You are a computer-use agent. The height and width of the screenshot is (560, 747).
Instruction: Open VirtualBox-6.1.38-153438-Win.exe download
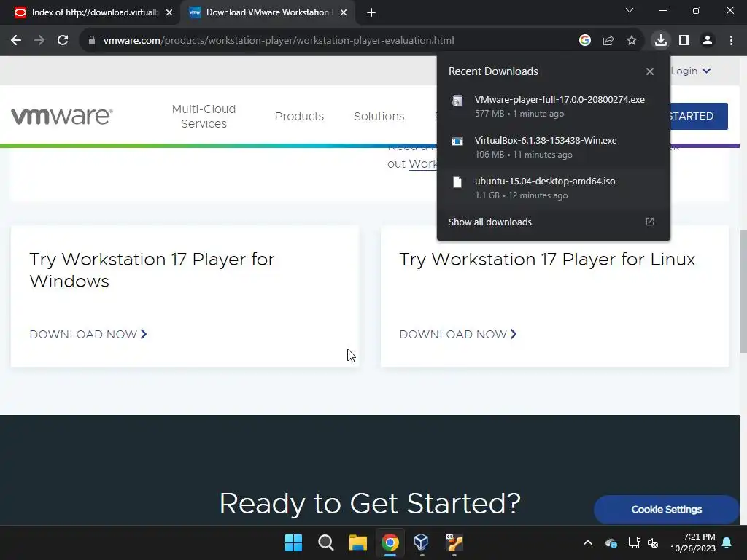tap(554, 147)
